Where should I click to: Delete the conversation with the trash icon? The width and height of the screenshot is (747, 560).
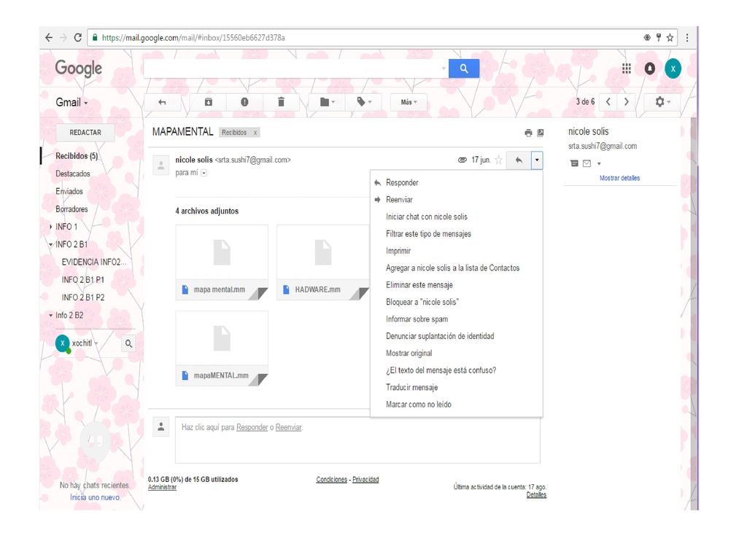pos(281,102)
